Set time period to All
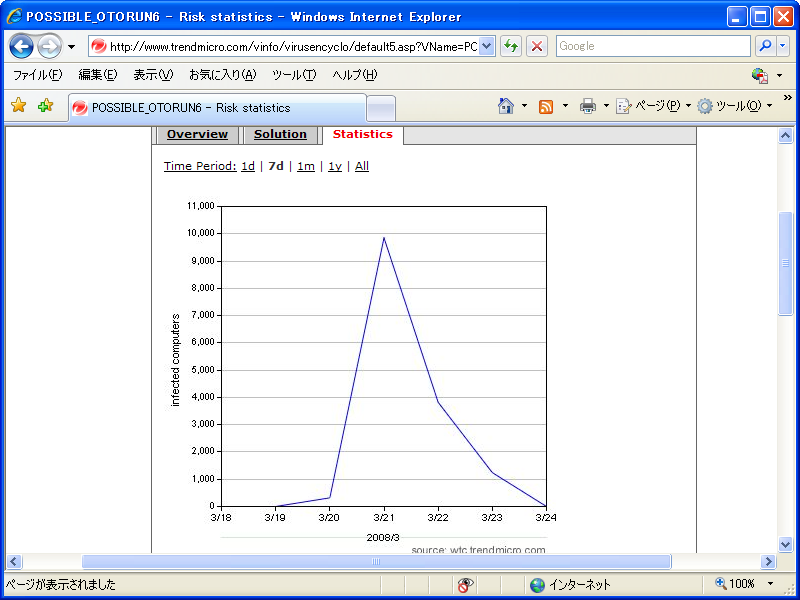The image size is (800, 600). pyautogui.click(x=362, y=166)
